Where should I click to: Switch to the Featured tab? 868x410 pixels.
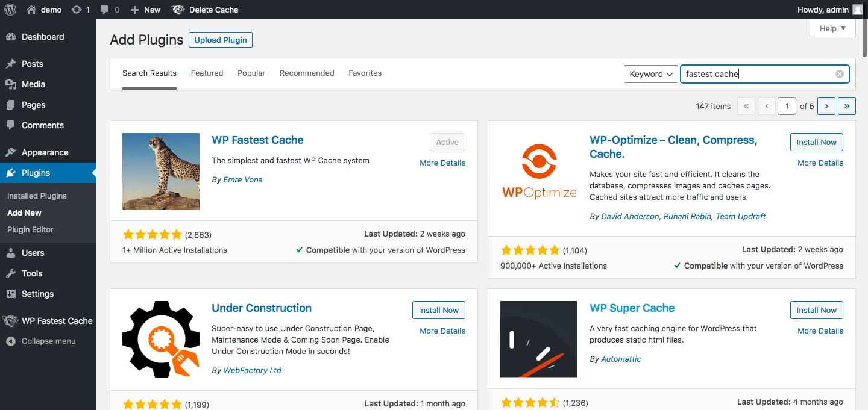(x=207, y=73)
